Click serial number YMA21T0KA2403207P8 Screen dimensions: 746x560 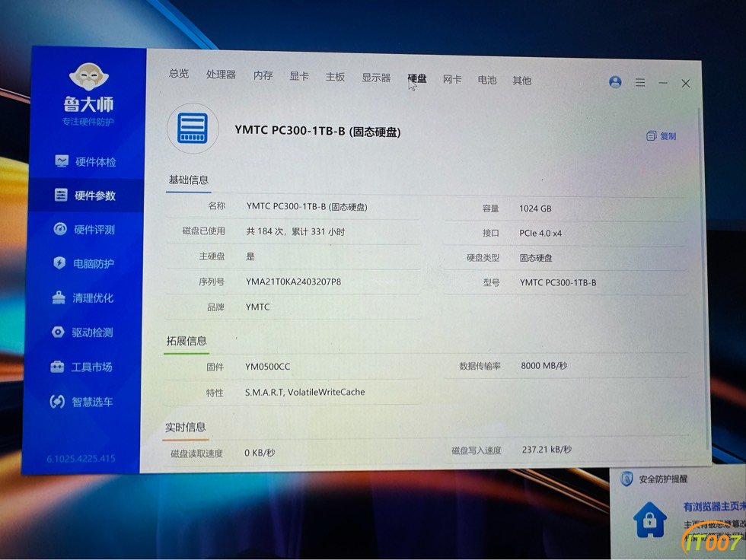click(294, 282)
